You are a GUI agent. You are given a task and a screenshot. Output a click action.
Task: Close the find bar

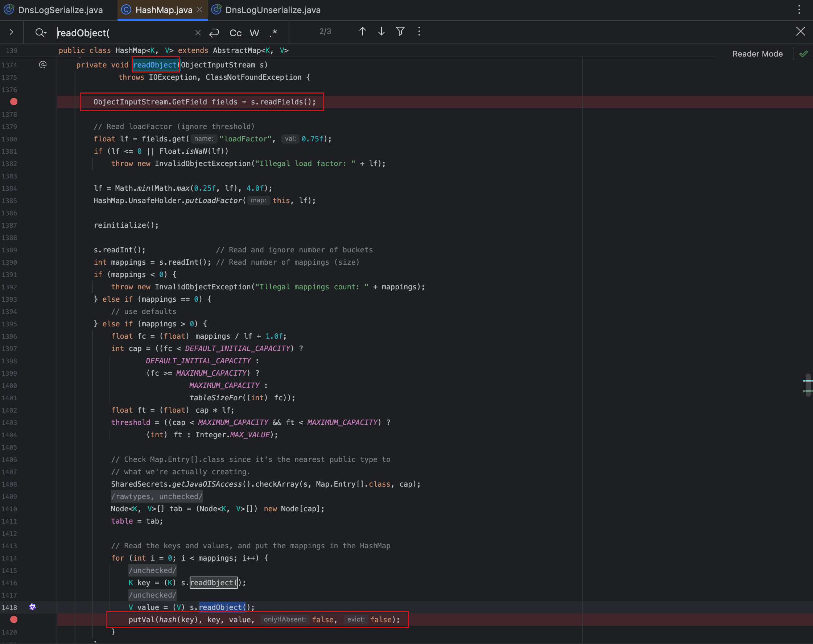(800, 32)
